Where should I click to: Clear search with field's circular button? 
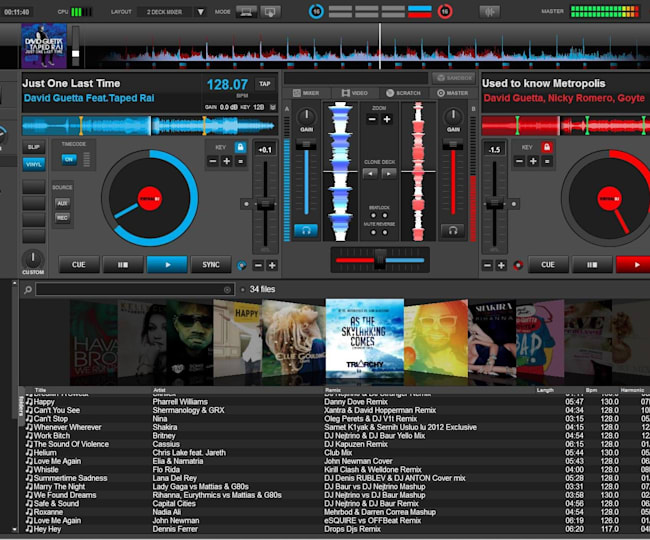pyautogui.click(x=227, y=290)
